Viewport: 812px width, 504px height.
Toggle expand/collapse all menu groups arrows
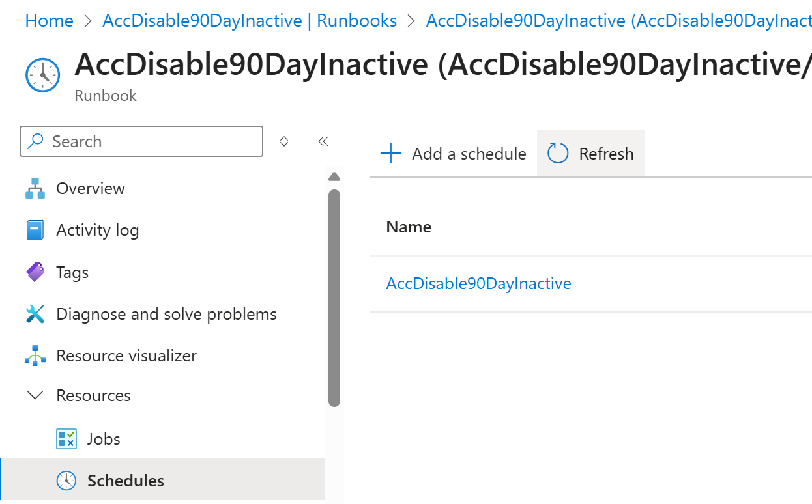[284, 141]
